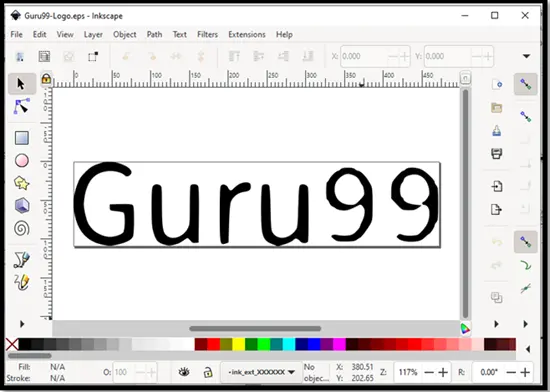550x392 pixels.
Task: Toggle the second snap option below it
Action: point(526,116)
